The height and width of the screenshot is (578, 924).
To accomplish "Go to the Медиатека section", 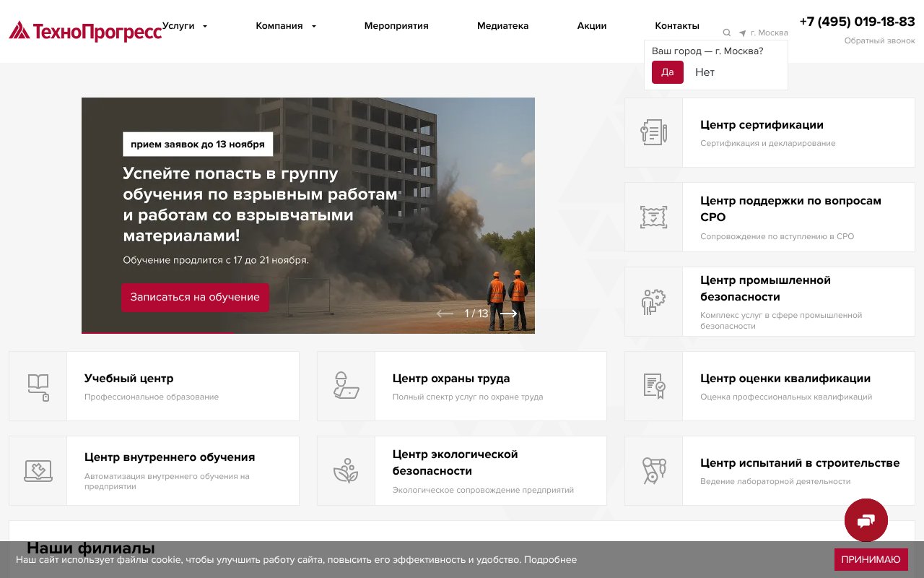I will 502,25.
